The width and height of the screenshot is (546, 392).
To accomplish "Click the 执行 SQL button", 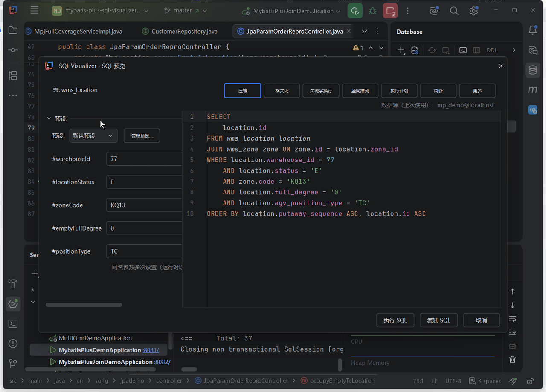I will tap(395, 320).
